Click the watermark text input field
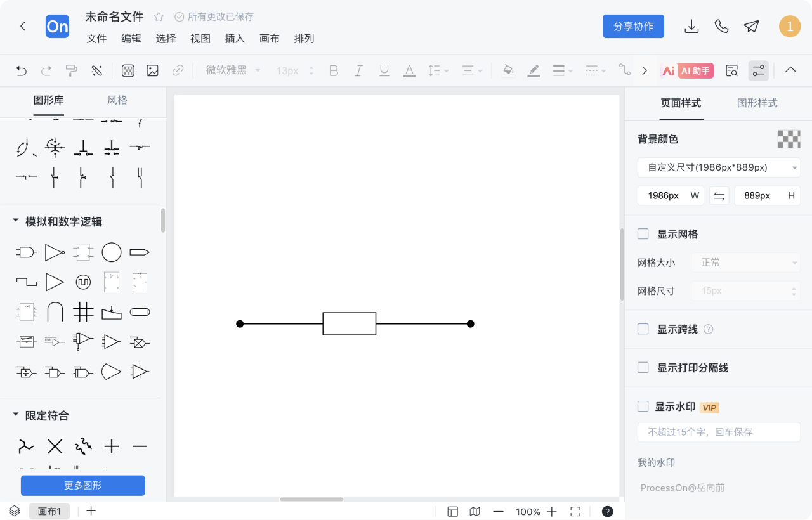812x520 pixels. [x=719, y=432]
